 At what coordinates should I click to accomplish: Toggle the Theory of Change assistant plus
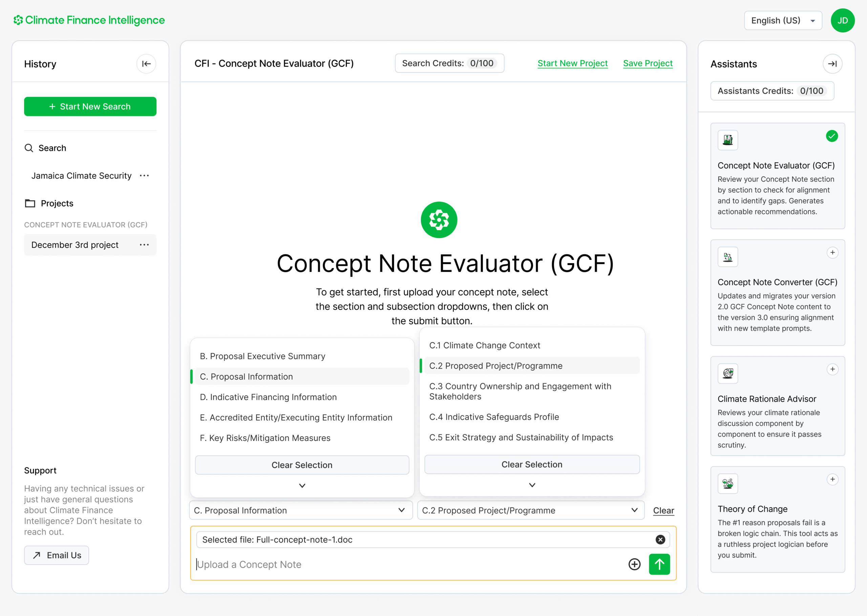832,480
